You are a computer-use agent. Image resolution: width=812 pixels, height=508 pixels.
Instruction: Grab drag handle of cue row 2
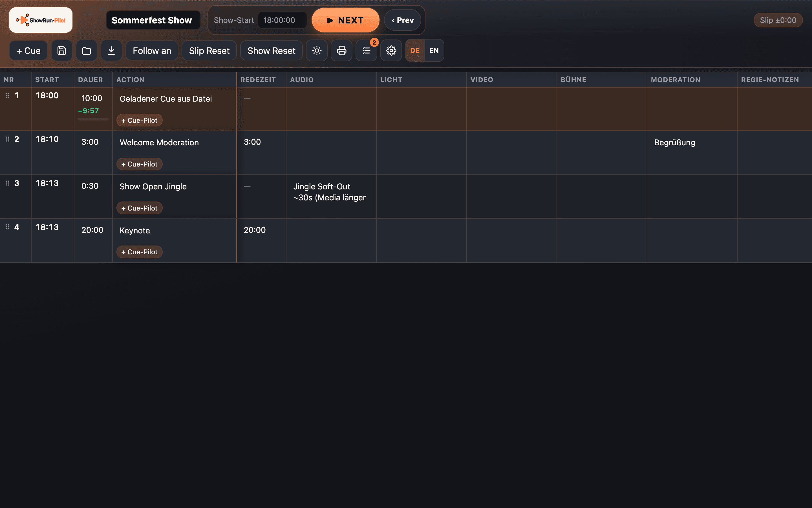pyautogui.click(x=8, y=139)
